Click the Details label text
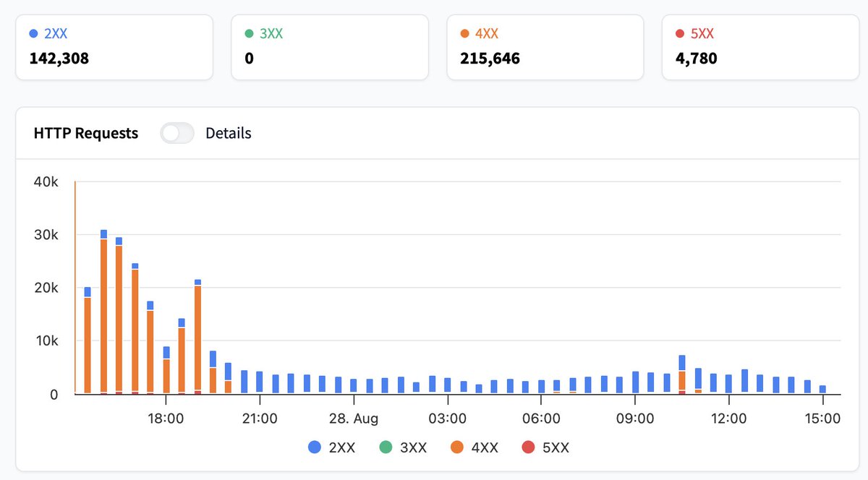Screen dimensions: 868x480 point(229,133)
